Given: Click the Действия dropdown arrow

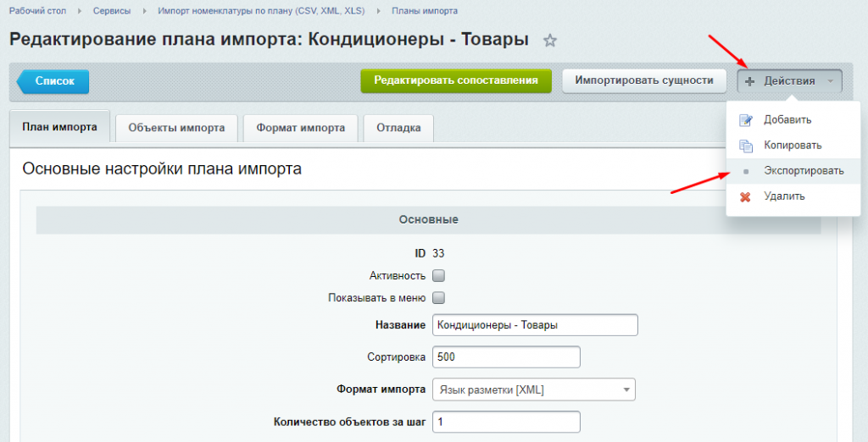Looking at the screenshot, I should (x=831, y=81).
